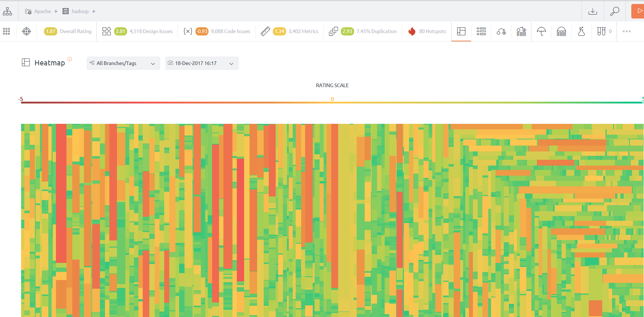This screenshot has width=644, height=317.
Task: Open the 80 Hotspots tab
Action: (x=427, y=32)
